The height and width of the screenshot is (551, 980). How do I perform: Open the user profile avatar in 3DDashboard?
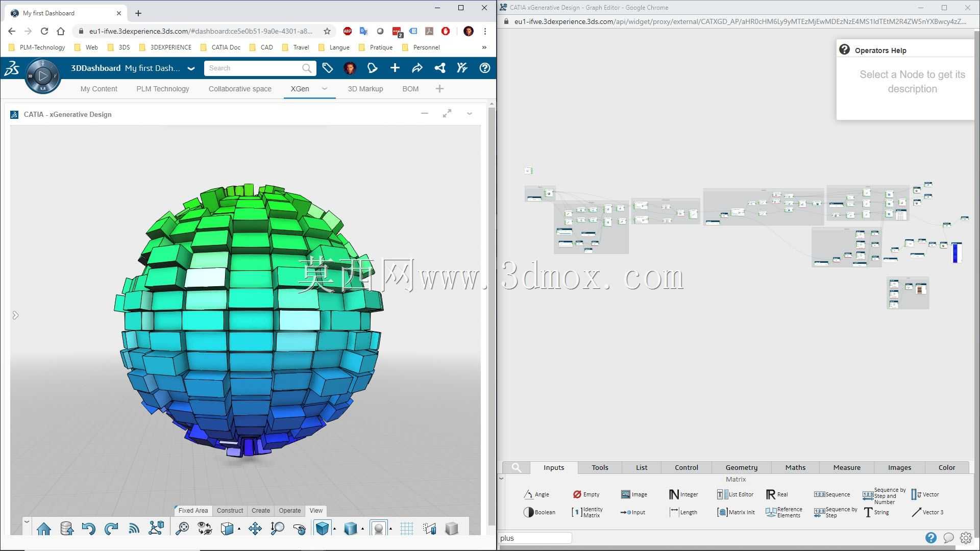tap(350, 68)
